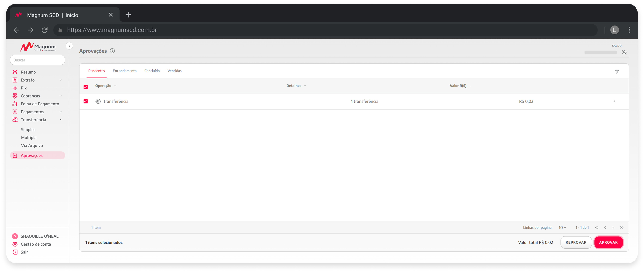Screen dimensions: 644x272
Task: Open Via Arquivo transfer menu item
Action: [x=32, y=146]
